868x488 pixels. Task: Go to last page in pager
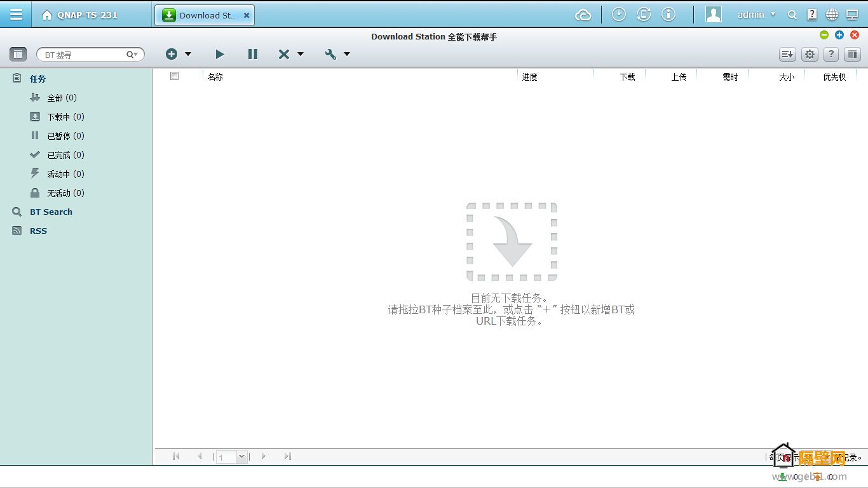288,456
